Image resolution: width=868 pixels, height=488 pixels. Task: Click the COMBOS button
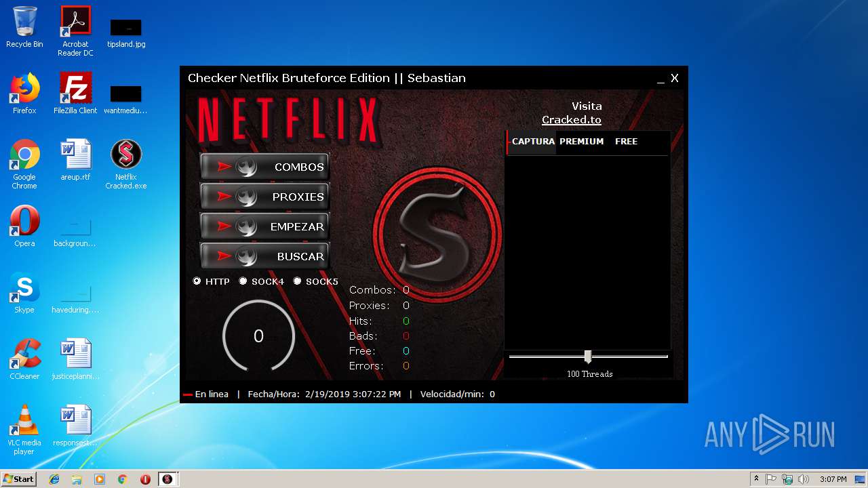[x=264, y=167]
